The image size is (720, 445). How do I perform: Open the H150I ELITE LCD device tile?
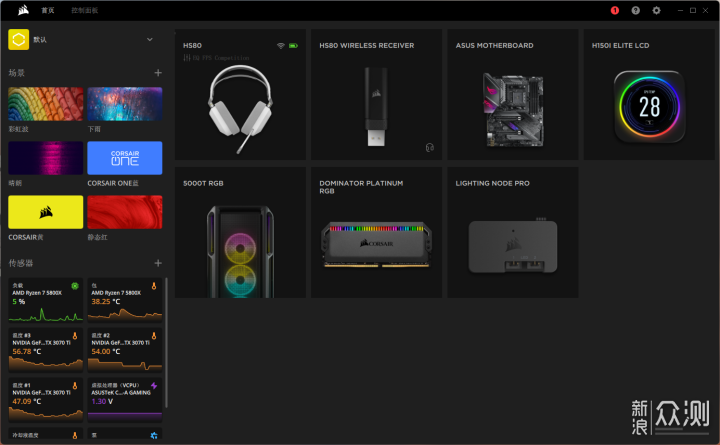tap(648, 94)
